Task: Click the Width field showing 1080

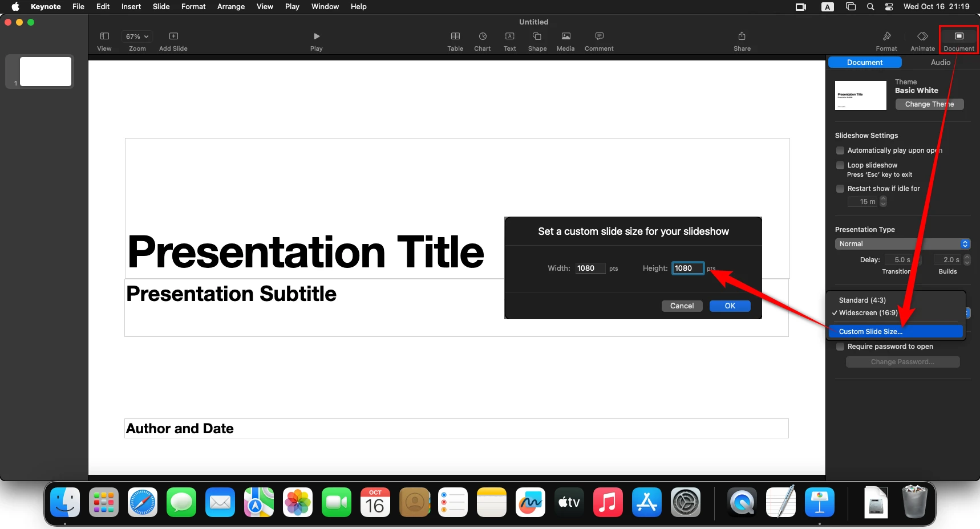Action: point(590,268)
